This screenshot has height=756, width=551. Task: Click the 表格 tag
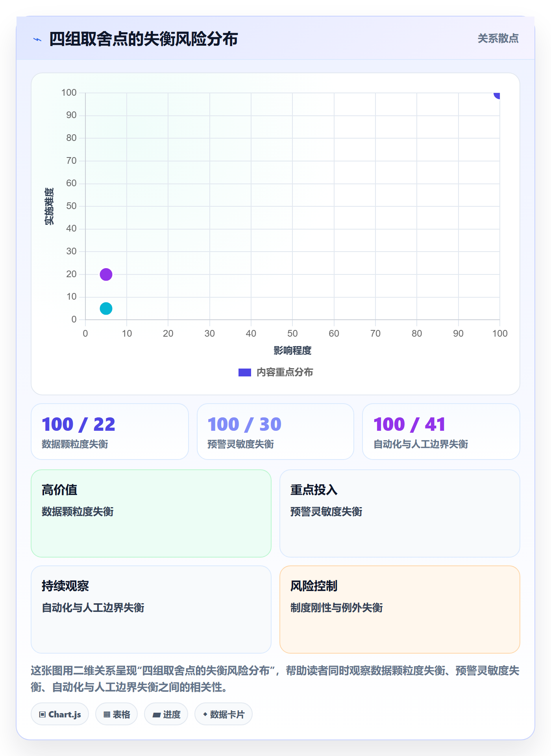[x=116, y=714]
